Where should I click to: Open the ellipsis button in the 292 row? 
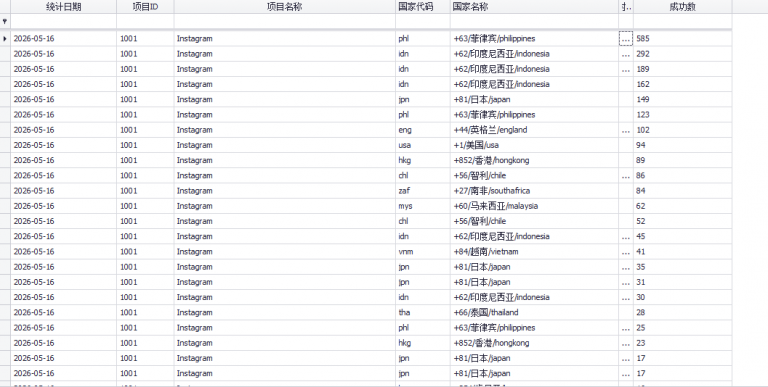[626, 54]
